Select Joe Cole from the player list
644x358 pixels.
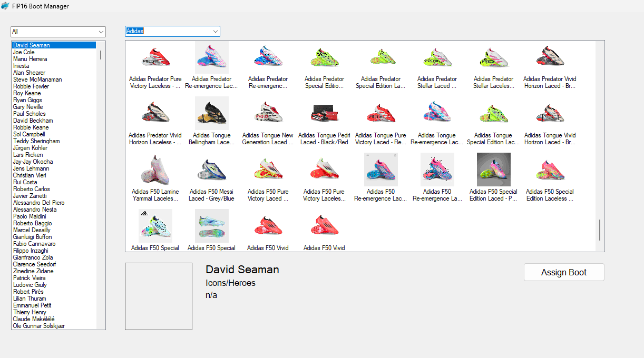coord(54,52)
